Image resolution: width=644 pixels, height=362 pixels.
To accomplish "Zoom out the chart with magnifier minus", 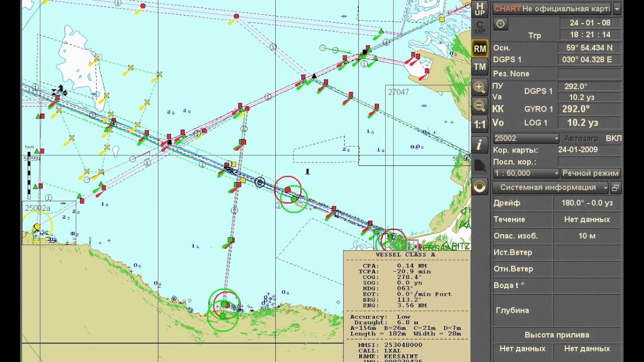I will click(480, 106).
